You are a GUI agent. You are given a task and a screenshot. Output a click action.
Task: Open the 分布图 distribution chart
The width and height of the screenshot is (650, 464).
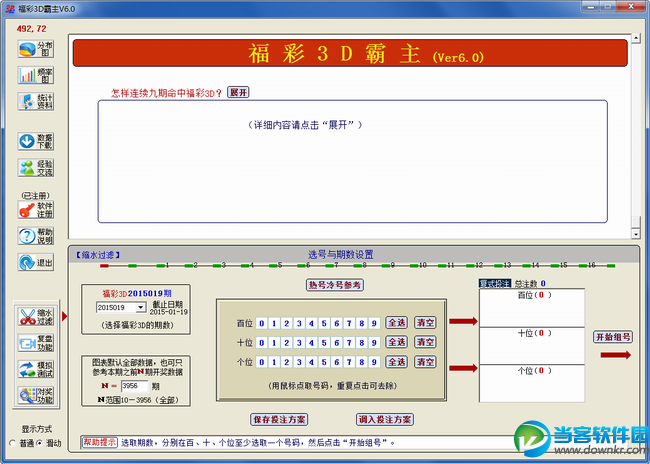point(36,49)
